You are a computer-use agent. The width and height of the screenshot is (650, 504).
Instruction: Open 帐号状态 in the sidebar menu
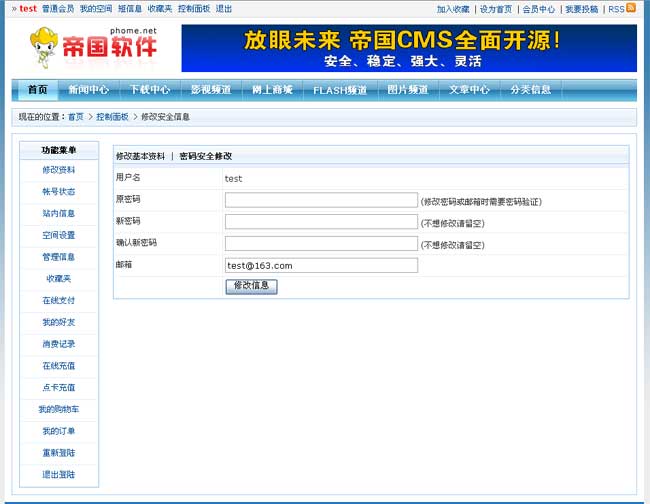pyautogui.click(x=59, y=191)
